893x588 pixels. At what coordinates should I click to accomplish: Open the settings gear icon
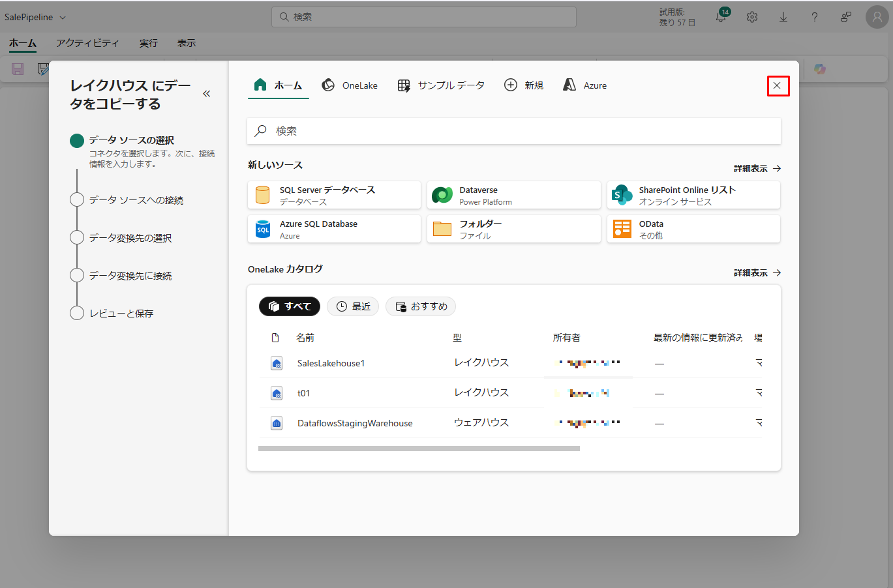click(x=752, y=18)
